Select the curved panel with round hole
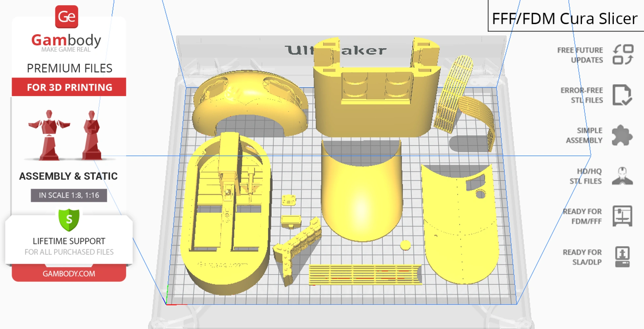Image resolution: width=644 pixels, height=329 pixels. pyautogui.click(x=460, y=224)
